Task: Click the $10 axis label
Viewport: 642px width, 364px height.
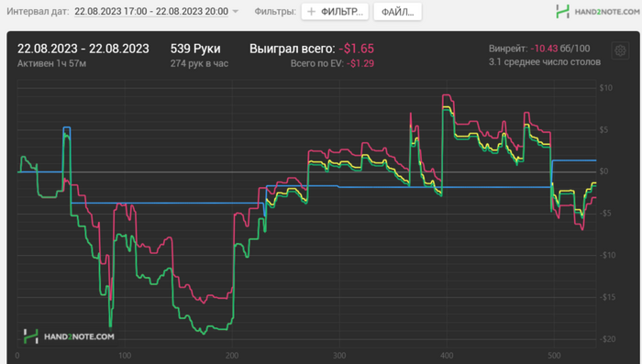Action: [606, 88]
